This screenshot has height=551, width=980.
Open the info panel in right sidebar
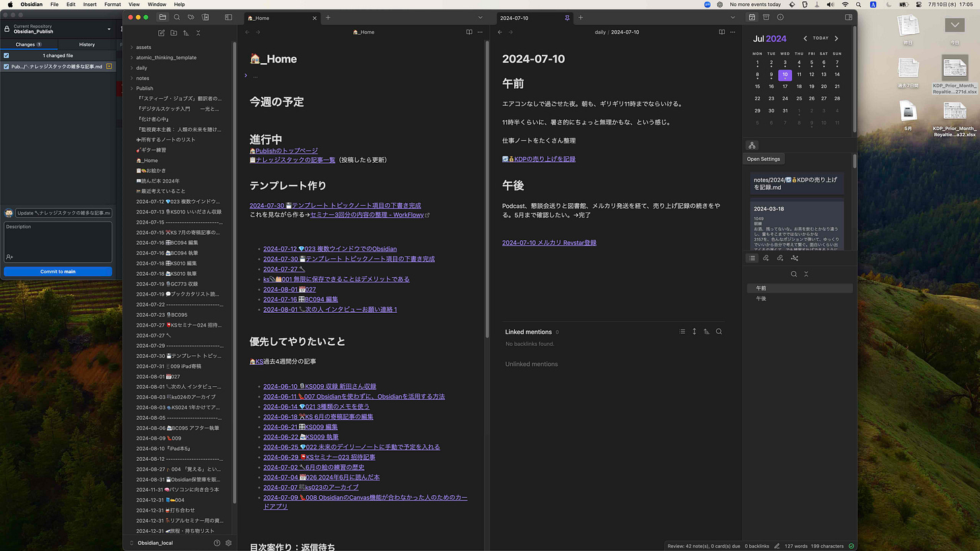[x=780, y=17]
